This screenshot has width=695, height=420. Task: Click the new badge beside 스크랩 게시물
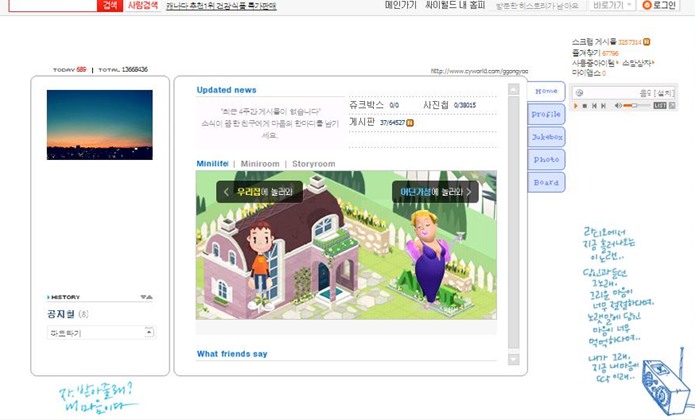pos(647,42)
